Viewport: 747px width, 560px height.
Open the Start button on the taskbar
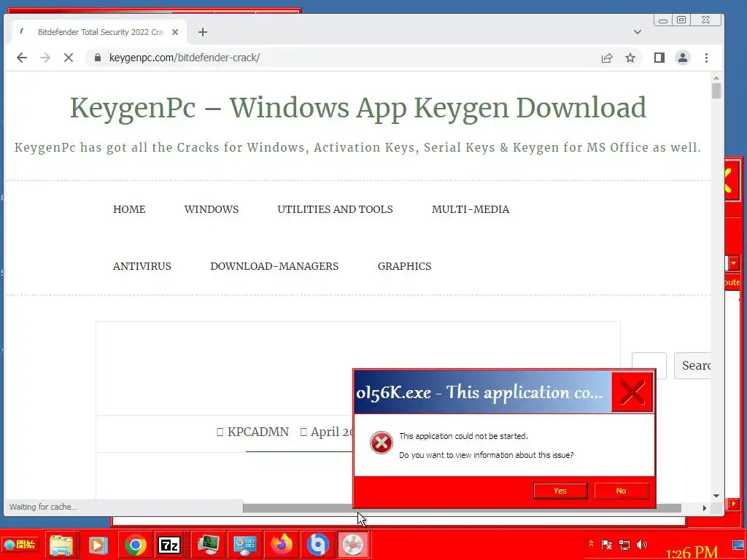coord(20,544)
